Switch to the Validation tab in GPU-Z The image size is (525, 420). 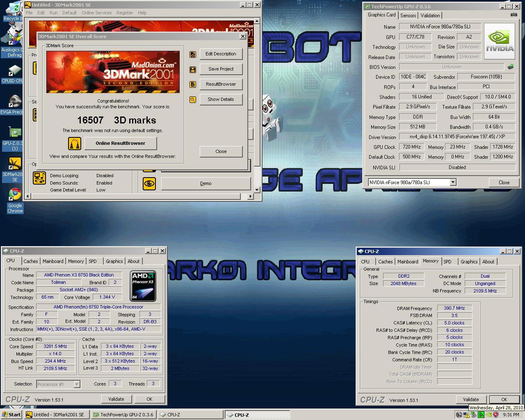pyautogui.click(x=430, y=16)
